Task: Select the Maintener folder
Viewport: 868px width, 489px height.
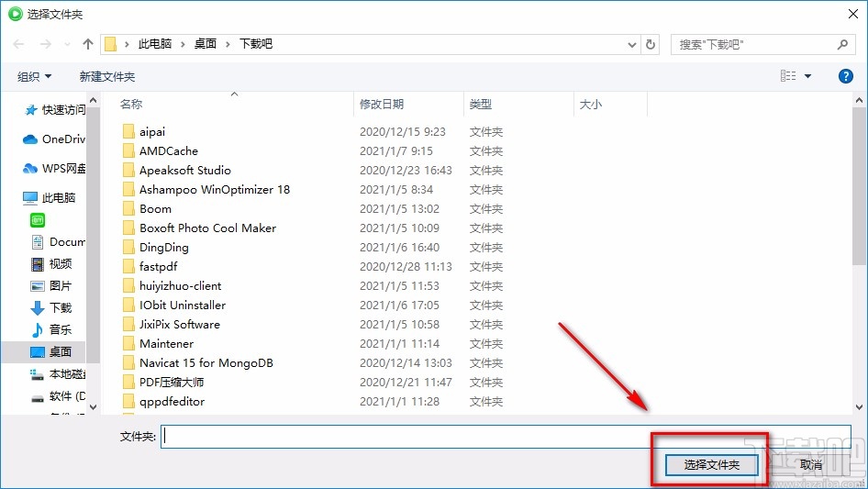Action: [166, 344]
